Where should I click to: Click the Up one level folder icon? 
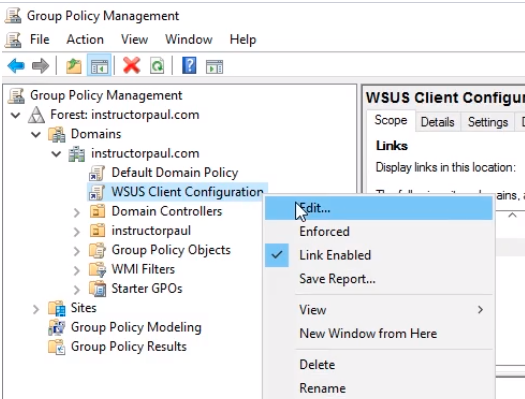(x=74, y=66)
